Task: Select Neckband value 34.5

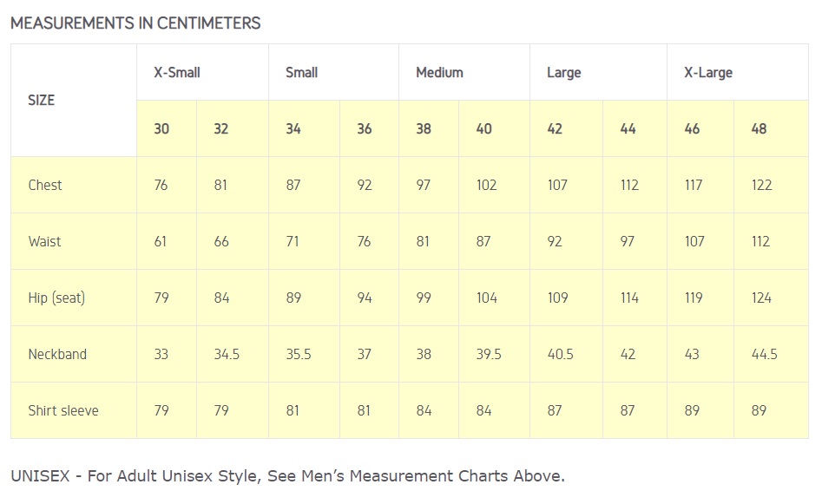Action: (227, 354)
